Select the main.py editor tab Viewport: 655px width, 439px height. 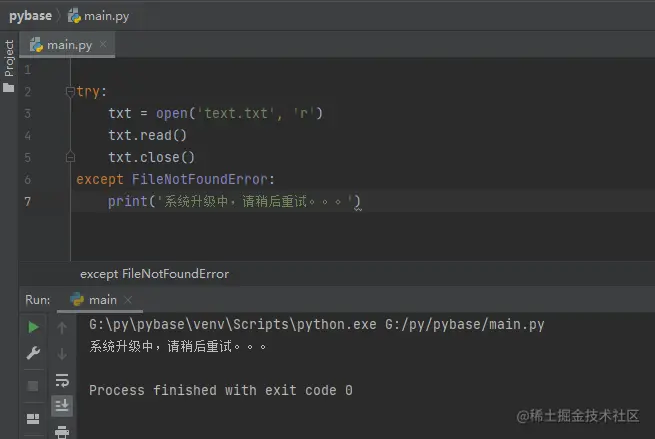[69, 45]
